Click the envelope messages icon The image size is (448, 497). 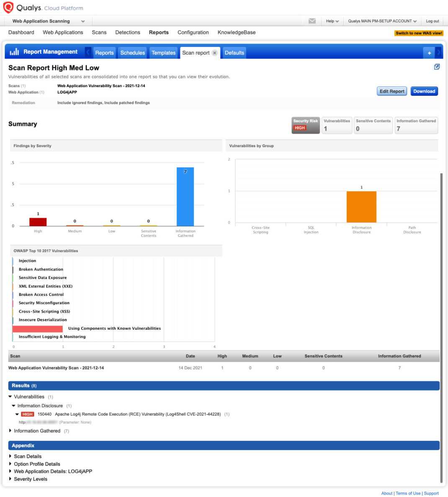click(x=312, y=21)
